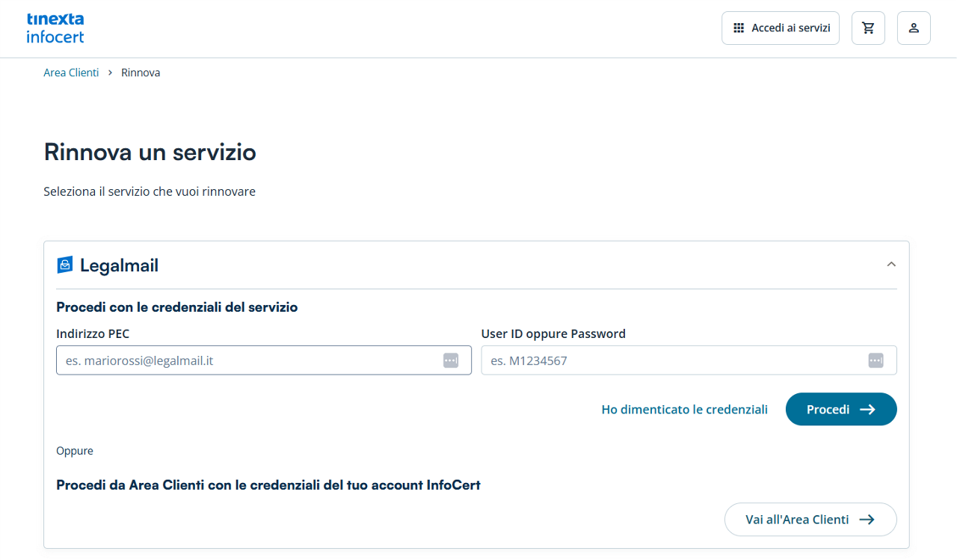
Task: Go to Area Clienti breadcrumb
Action: coord(71,73)
